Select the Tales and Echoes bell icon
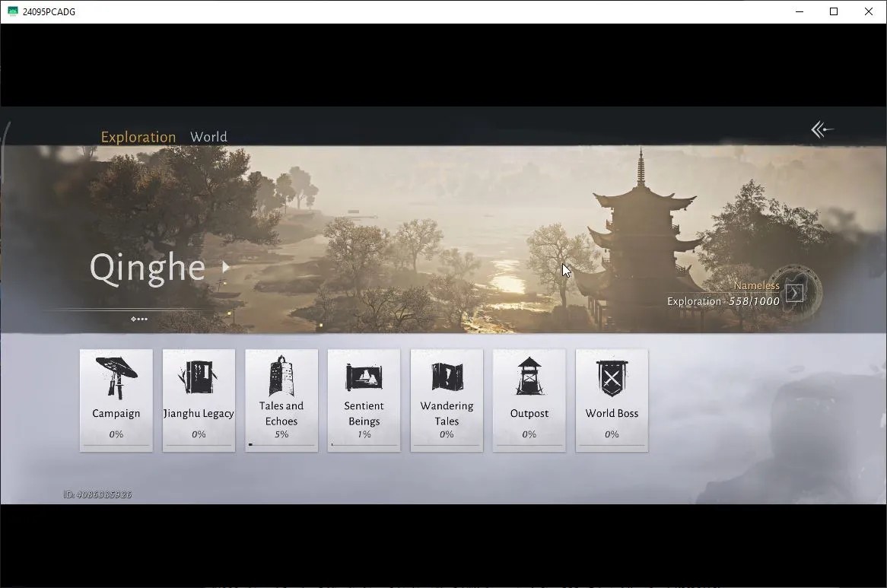The image size is (887, 588). [x=281, y=376]
